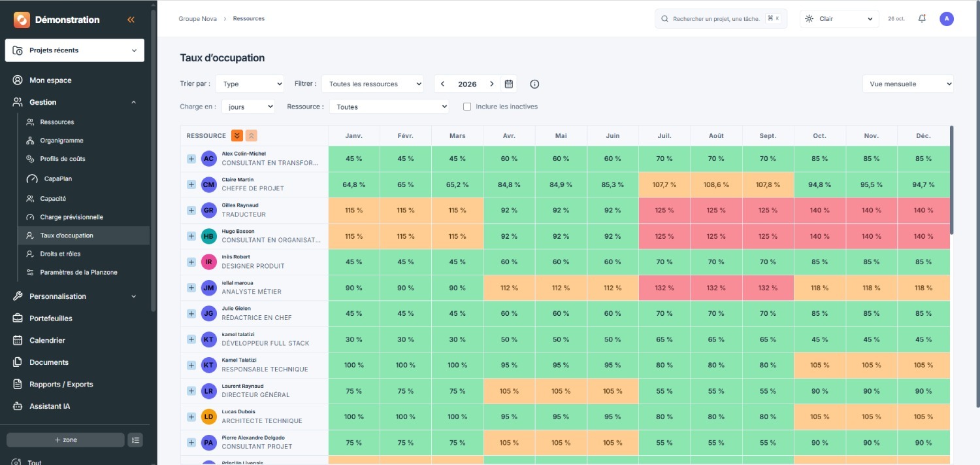980x465 pixels.
Task: Expand the Claire Martin row
Action: 191,184
